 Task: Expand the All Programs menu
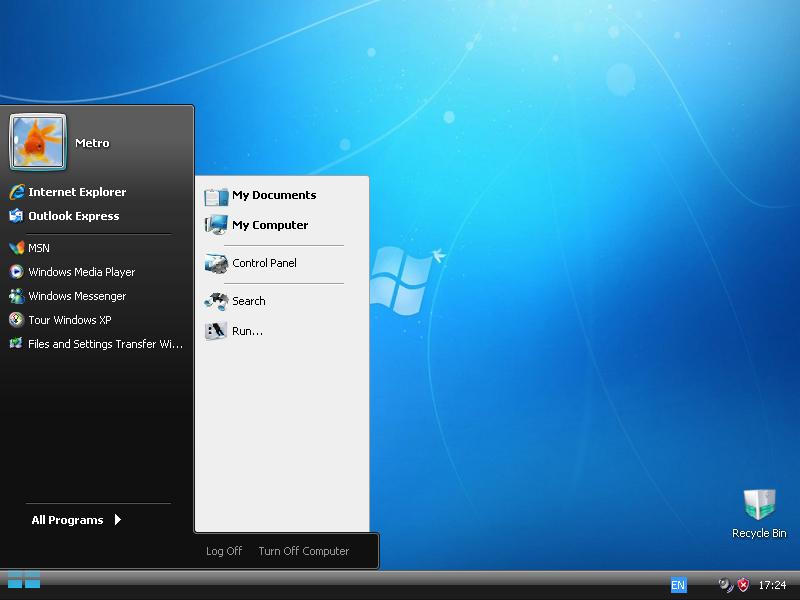coord(67,519)
